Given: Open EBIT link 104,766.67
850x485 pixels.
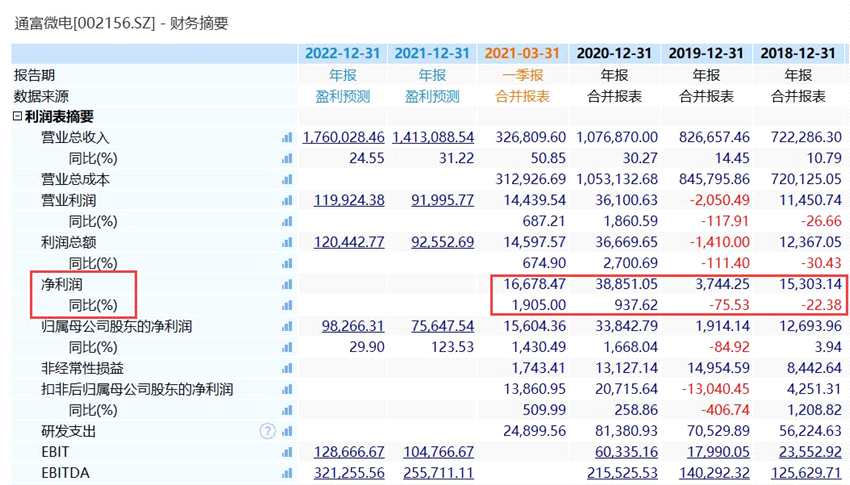Looking at the screenshot, I should [x=439, y=452].
